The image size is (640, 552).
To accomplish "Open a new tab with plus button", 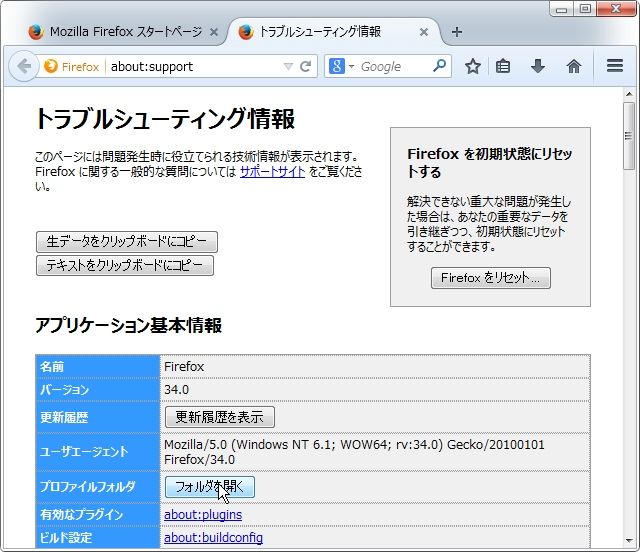I will tap(457, 32).
